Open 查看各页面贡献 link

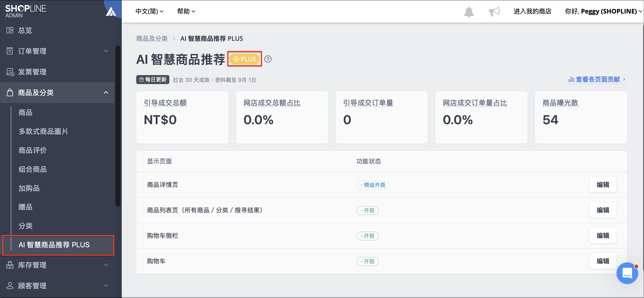click(x=598, y=80)
